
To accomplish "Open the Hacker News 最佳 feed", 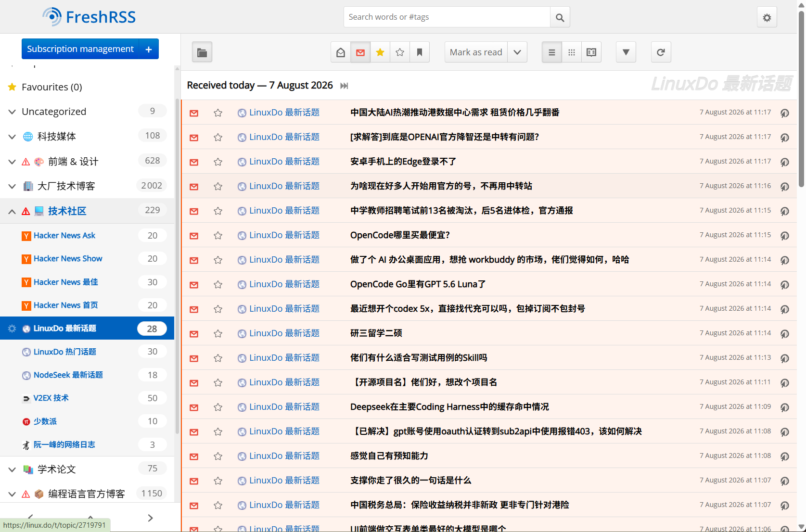I will pyautogui.click(x=66, y=282).
